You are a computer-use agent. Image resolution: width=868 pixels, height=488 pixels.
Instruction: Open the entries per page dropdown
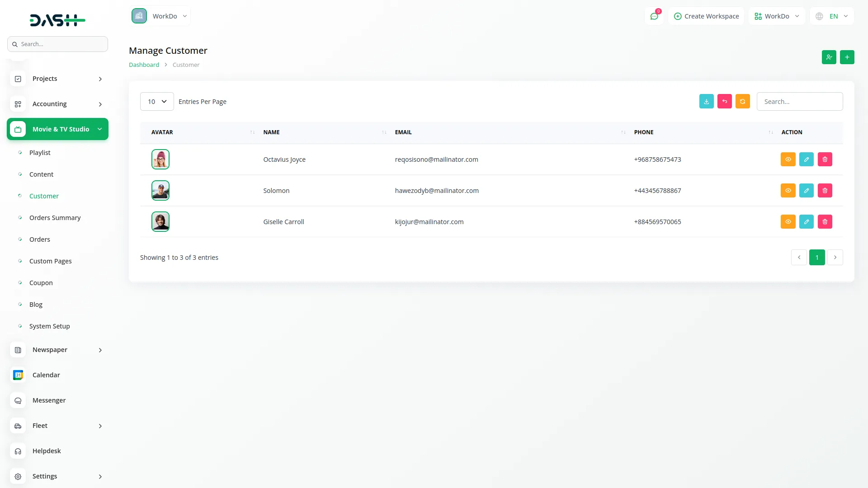[x=157, y=102]
